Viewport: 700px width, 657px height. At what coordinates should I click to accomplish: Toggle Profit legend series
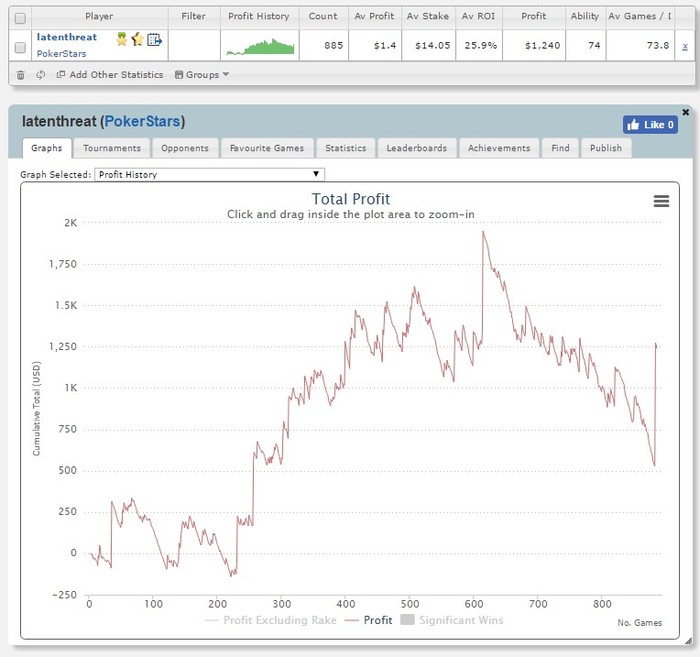(x=369, y=620)
